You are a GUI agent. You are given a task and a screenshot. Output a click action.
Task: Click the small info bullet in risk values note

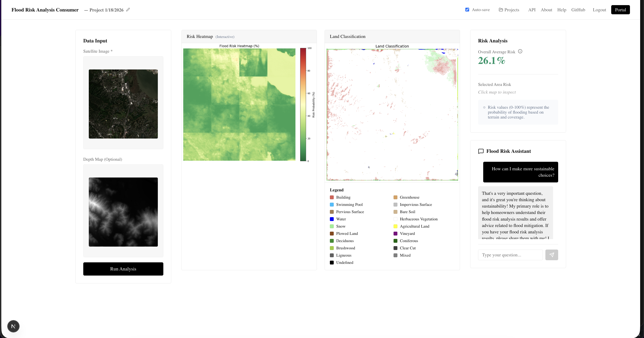click(484, 107)
